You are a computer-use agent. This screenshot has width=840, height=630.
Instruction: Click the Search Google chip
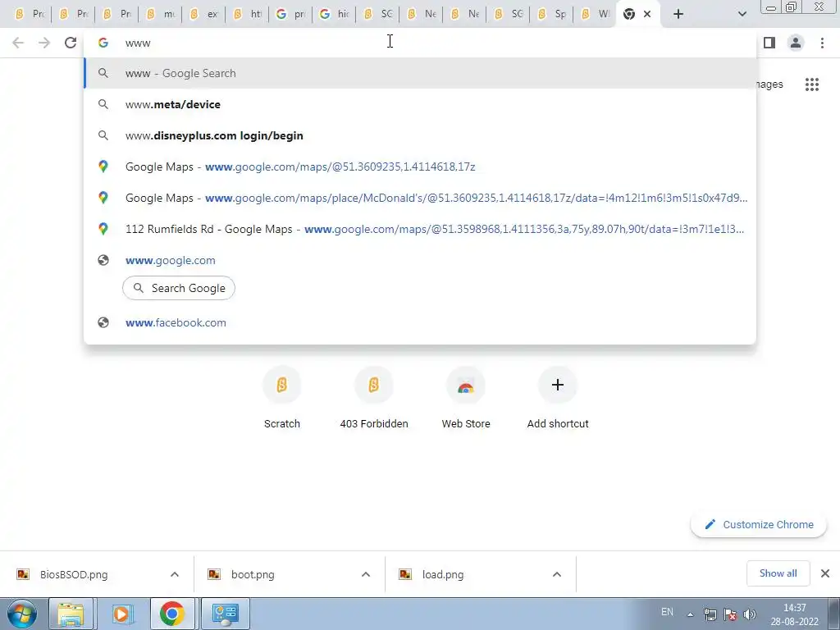178,288
